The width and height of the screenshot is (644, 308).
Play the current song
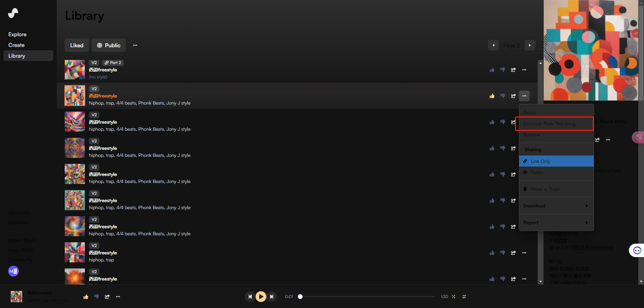[x=261, y=297]
